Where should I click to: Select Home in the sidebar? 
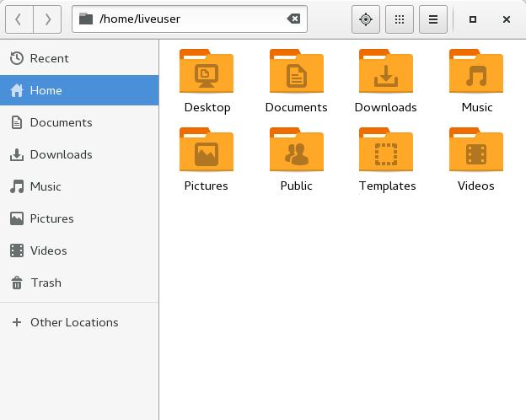coord(79,90)
